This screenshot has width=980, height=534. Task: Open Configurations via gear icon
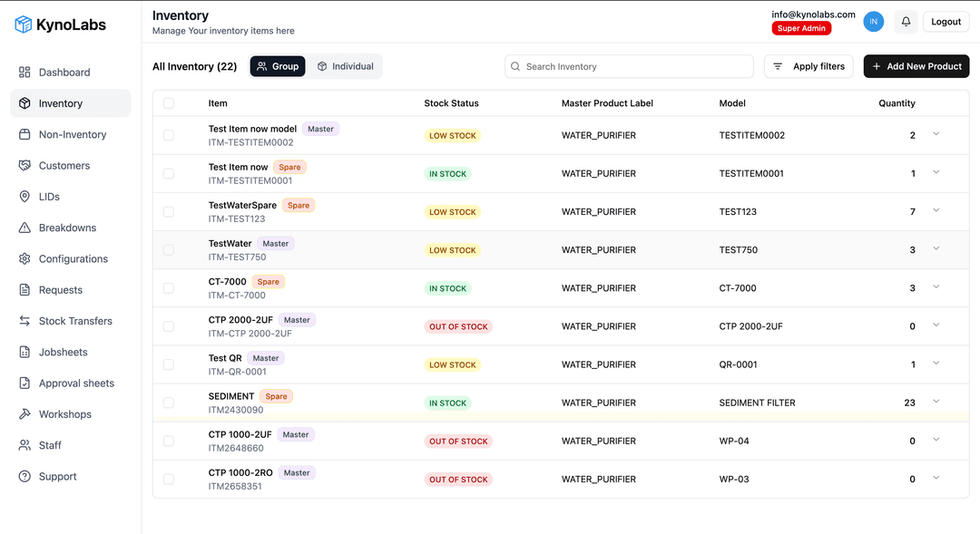24,259
